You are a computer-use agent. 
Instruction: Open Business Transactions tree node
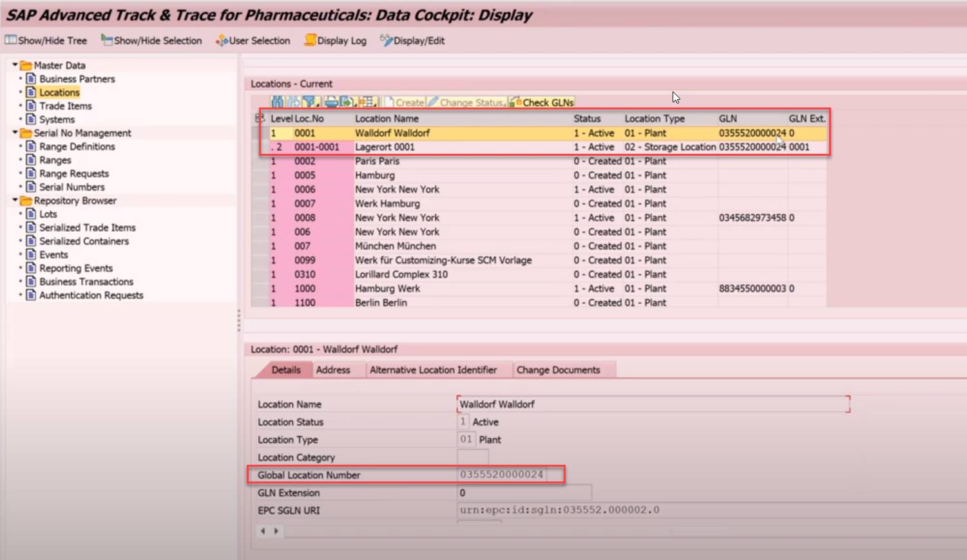click(86, 281)
